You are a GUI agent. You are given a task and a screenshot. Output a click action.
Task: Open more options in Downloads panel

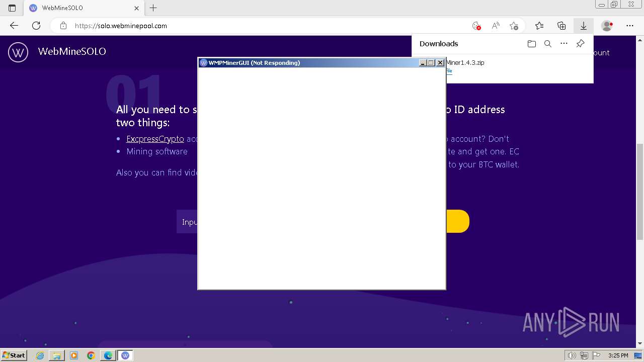click(x=564, y=44)
